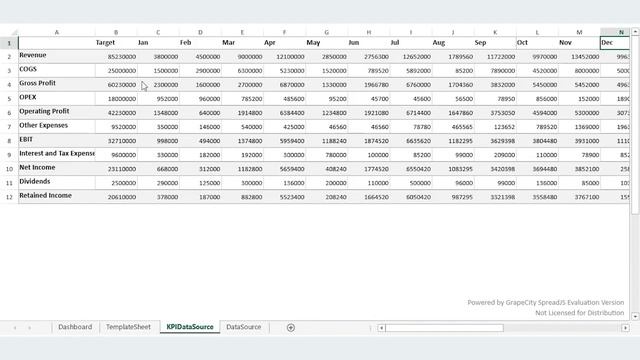Select the Operating Profit row label
The width and height of the screenshot is (640, 360).
pyautogui.click(x=57, y=113)
